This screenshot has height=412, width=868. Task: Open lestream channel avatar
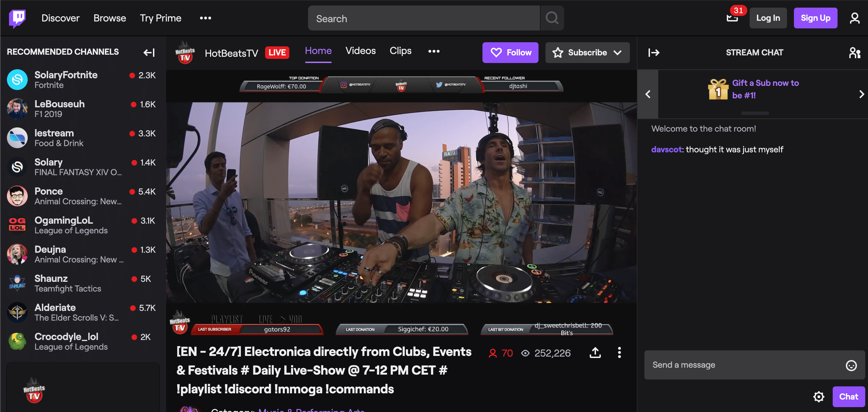click(17, 138)
